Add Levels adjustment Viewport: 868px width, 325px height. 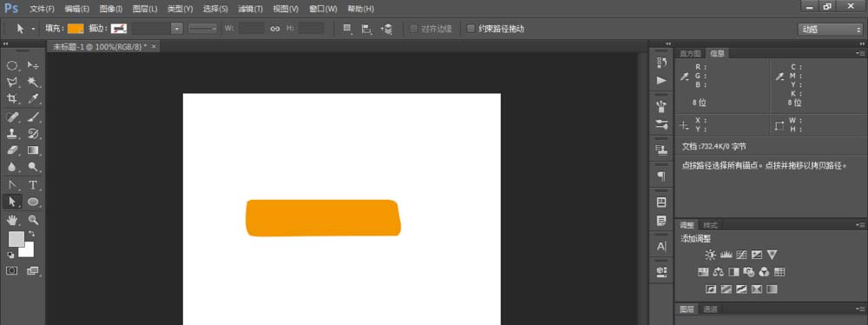click(x=726, y=255)
